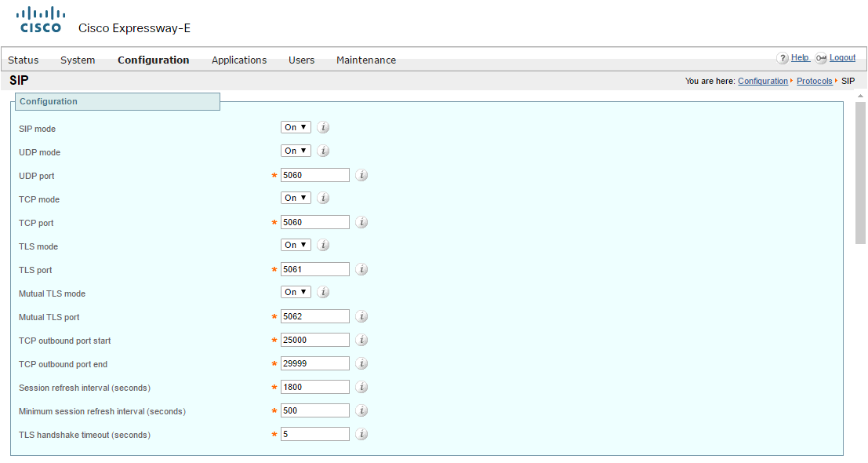Viewport: 868px width, 463px height.
Task: Show info for TCP mode
Action: coord(323,198)
